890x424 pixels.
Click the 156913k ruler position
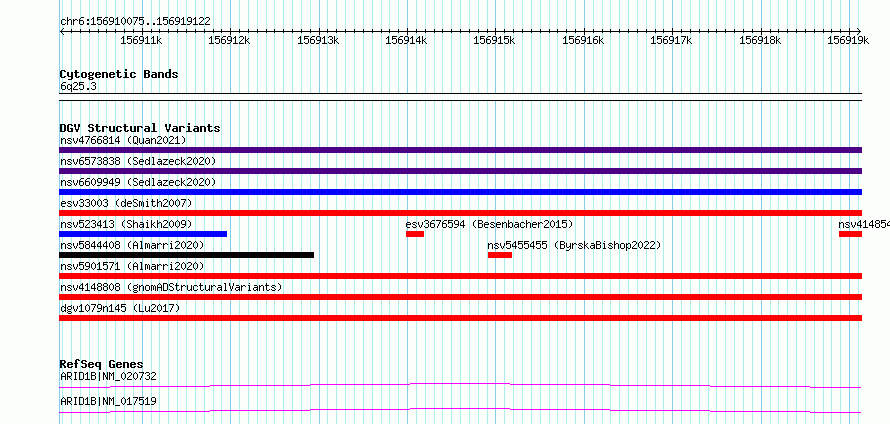(318, 40)
